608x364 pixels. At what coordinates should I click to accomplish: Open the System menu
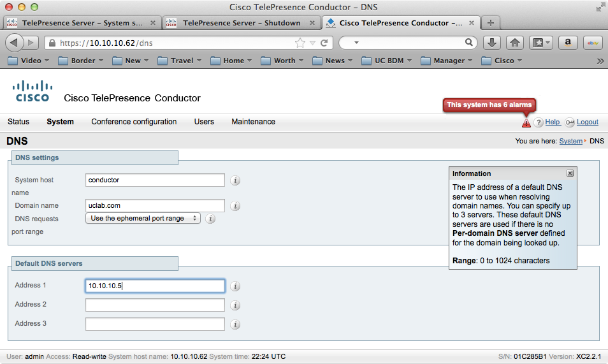pyautogui.click(x=60, y=122)
